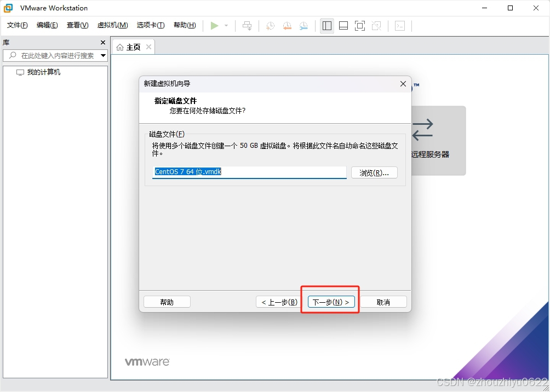Close the 新建虚拟机向导 dialog

[x=403, y=84]
